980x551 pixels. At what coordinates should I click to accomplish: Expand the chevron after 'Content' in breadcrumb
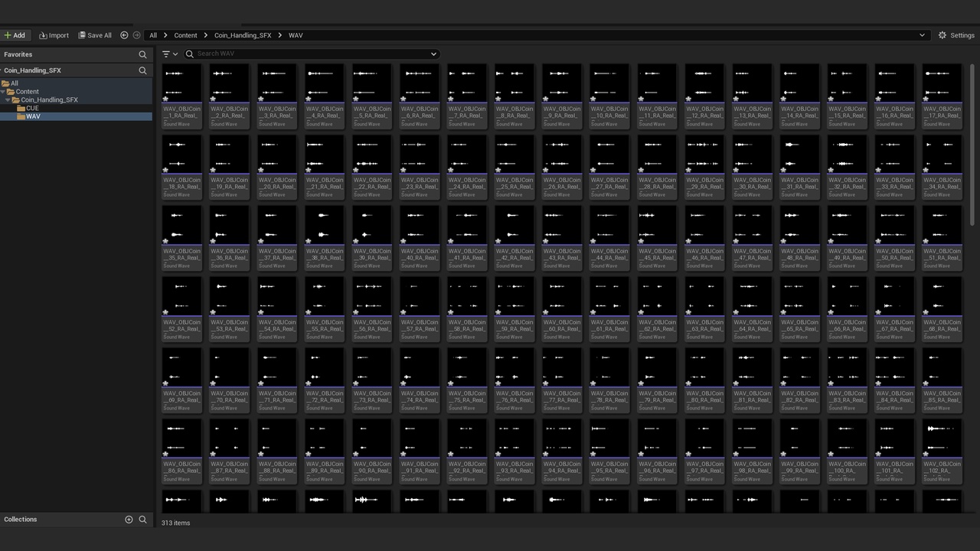[206, 35]
